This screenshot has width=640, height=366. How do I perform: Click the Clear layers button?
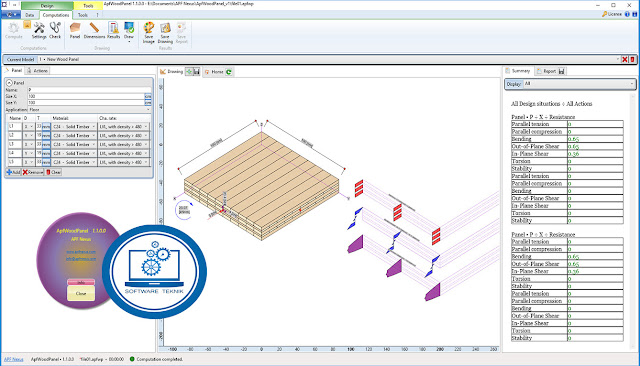click(53, 173)
